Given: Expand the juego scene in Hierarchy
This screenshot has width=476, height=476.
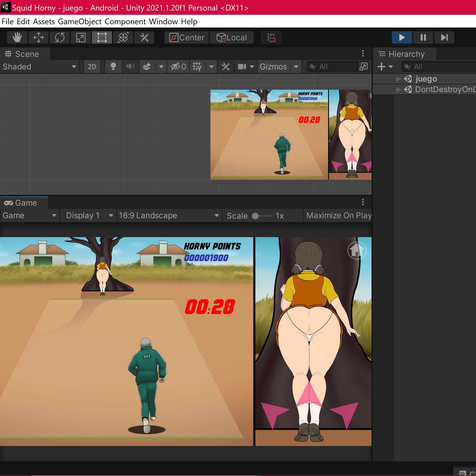Looking at the screenshot, I should (398, 79).
